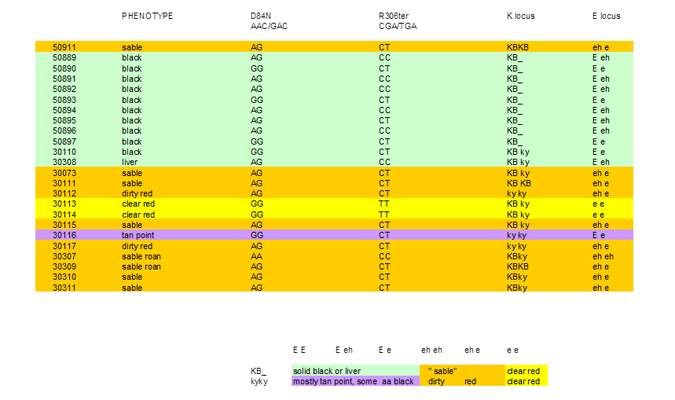Click the PHENOTYPE column header
This screenshot has width=675, height=400.
(x=147, y=16)
